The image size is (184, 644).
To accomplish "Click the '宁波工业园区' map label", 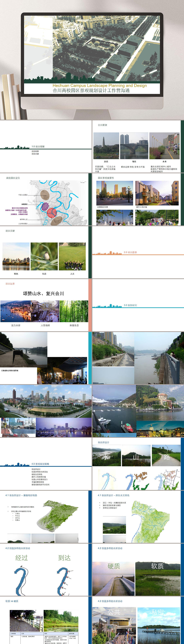I will point(23,195).
